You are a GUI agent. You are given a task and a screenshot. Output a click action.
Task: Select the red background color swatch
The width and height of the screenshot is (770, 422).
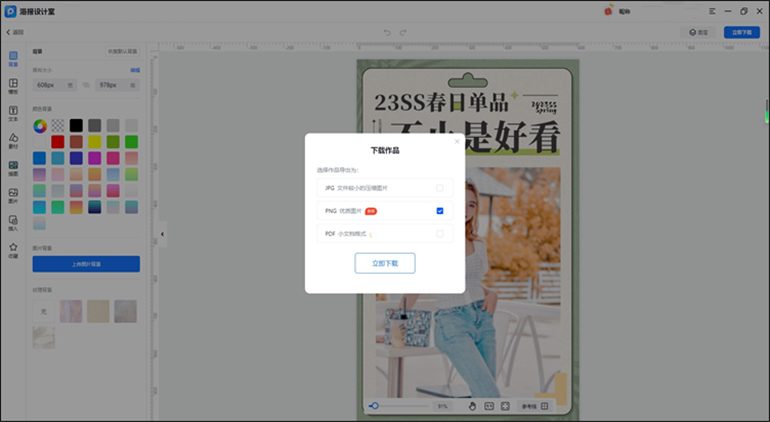(58, 142)
